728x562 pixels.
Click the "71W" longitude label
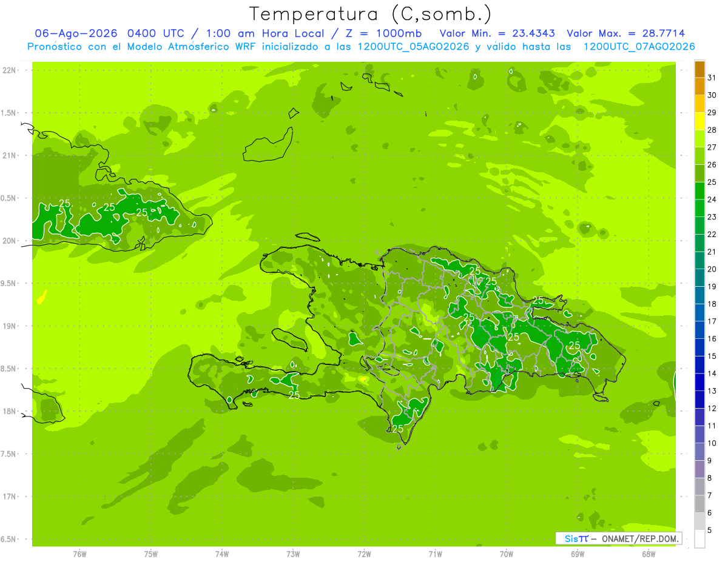pos(435,554)
